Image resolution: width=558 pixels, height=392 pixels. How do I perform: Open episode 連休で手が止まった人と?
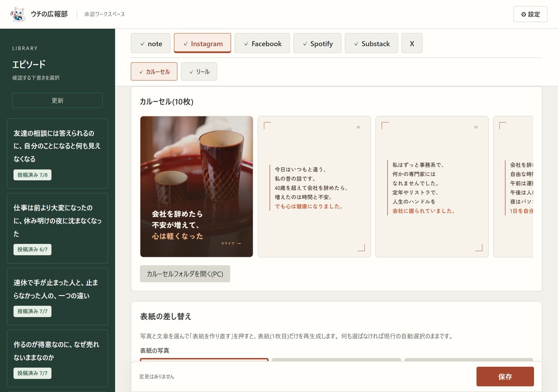[57, 296]
